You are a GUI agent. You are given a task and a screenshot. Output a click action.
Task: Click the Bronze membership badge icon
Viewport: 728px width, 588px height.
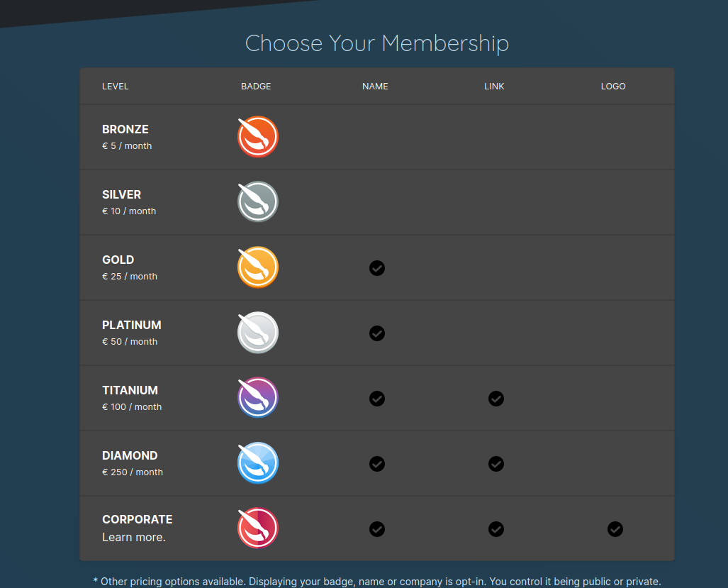[258, 137]
